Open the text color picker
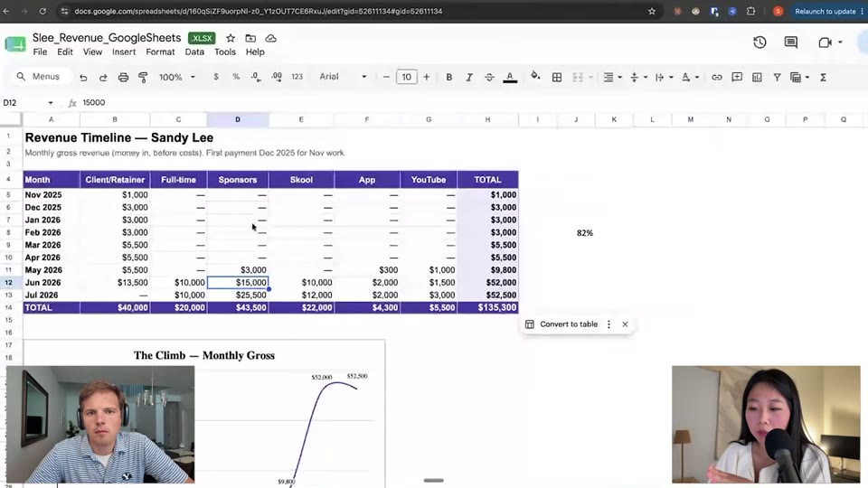Screen dimensions: 868x488 point(510,78)
